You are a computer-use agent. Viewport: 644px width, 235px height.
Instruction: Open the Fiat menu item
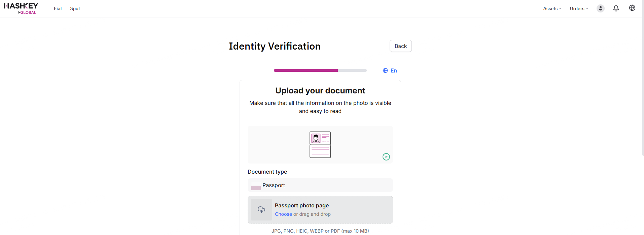click(x=58, y=8)
